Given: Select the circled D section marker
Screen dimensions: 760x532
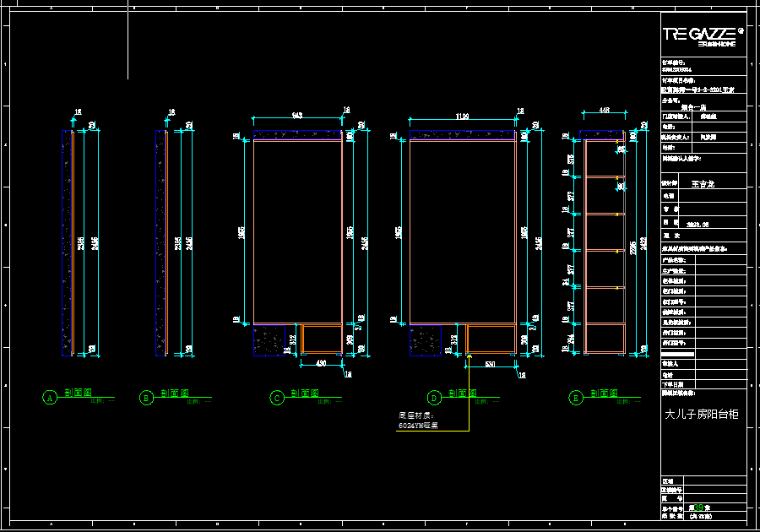Looking at the screenshot, I should tap(434, 399).
